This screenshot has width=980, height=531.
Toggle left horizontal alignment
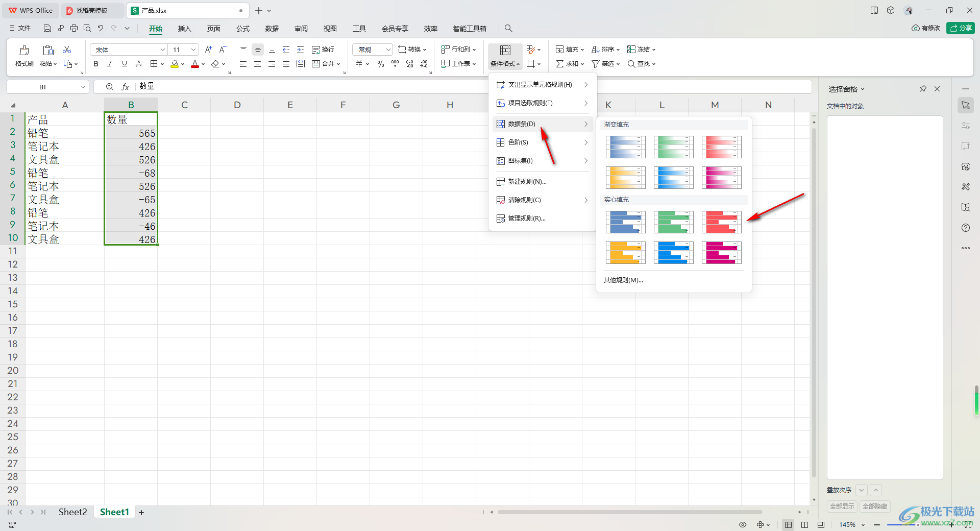(x=243, y=64)
